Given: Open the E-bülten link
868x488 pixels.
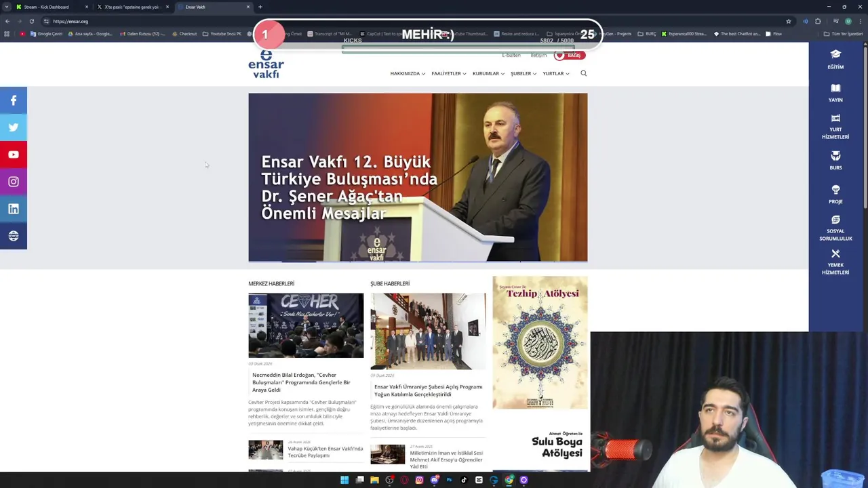Looking at the screenshot, I should (511, 55).
